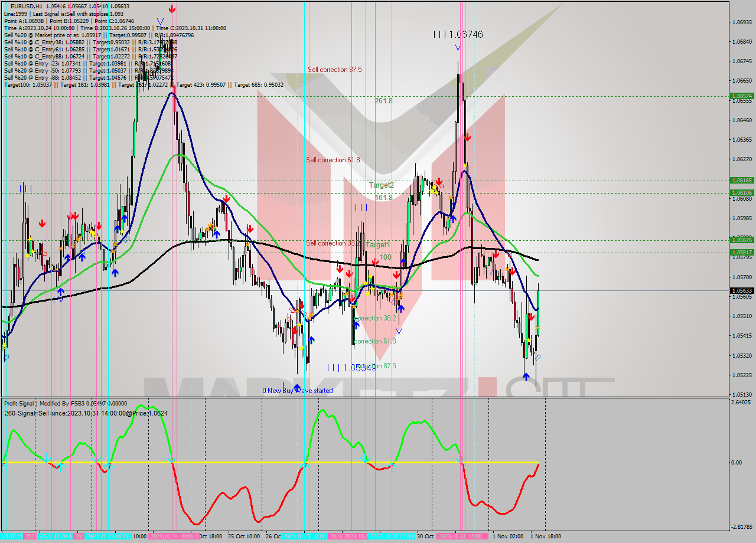Click the cyan 2023.10.26 time marker
The height and width of the screenshot is (543, 756).
pos(305,536)
